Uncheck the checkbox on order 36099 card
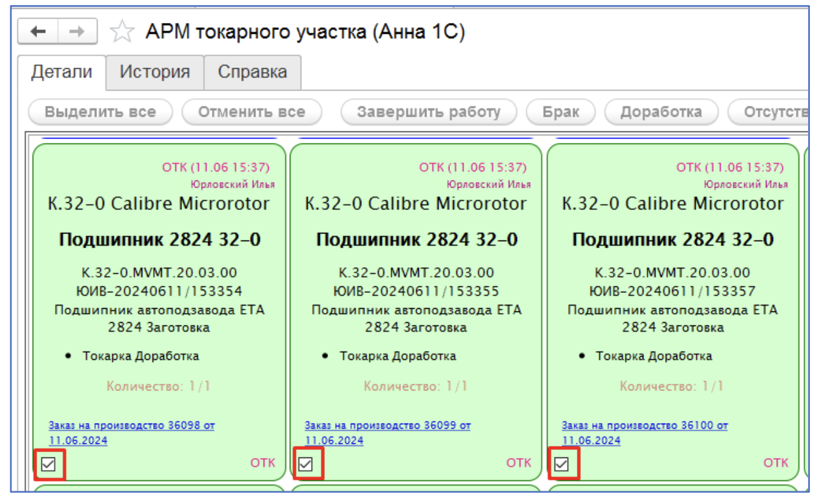817x504 pixels. [x=306, y=464]
